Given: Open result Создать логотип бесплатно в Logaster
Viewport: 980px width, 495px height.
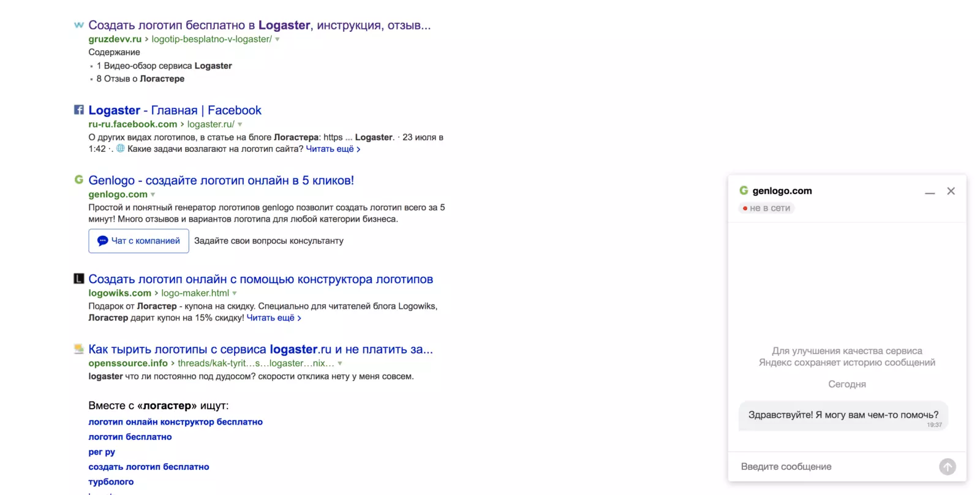Looking at the screenshot, I should 260,25.
